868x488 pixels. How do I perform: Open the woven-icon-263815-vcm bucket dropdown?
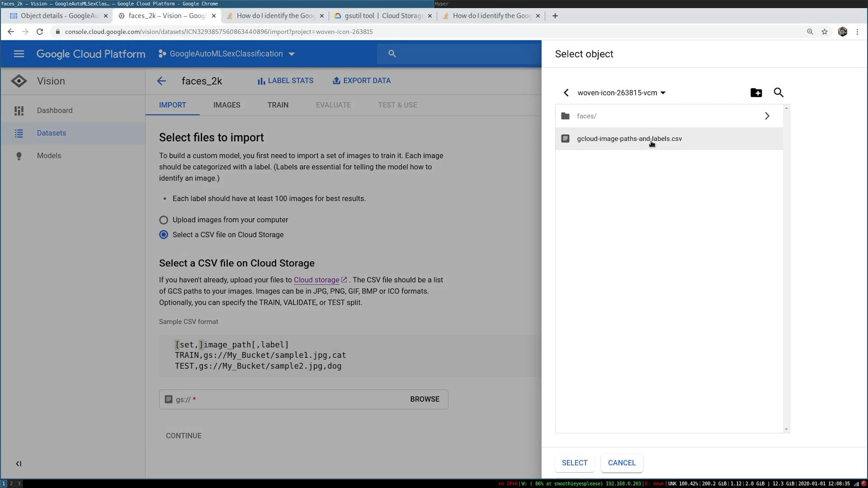(621, 93)
